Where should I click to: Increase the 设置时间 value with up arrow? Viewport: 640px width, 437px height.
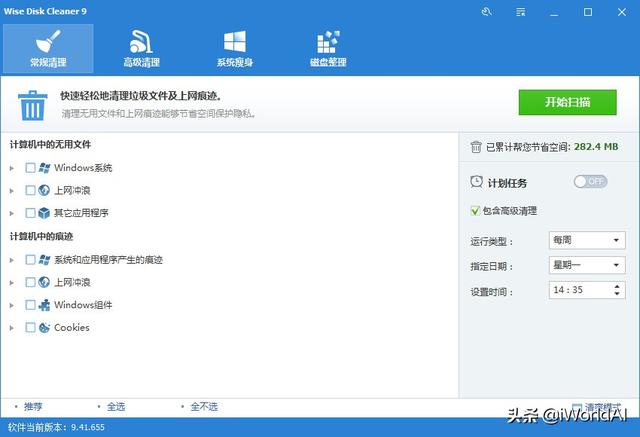[617, 286]
